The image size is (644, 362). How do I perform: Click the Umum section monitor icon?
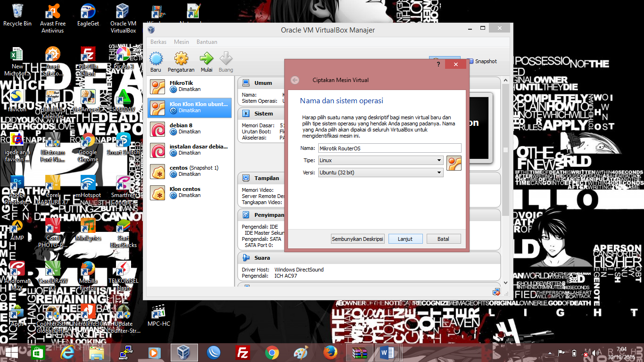246,83
